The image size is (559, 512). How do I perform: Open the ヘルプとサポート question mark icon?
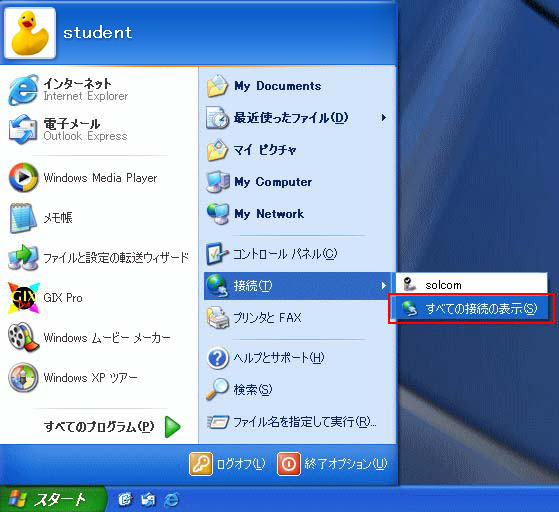coord(217,358)
